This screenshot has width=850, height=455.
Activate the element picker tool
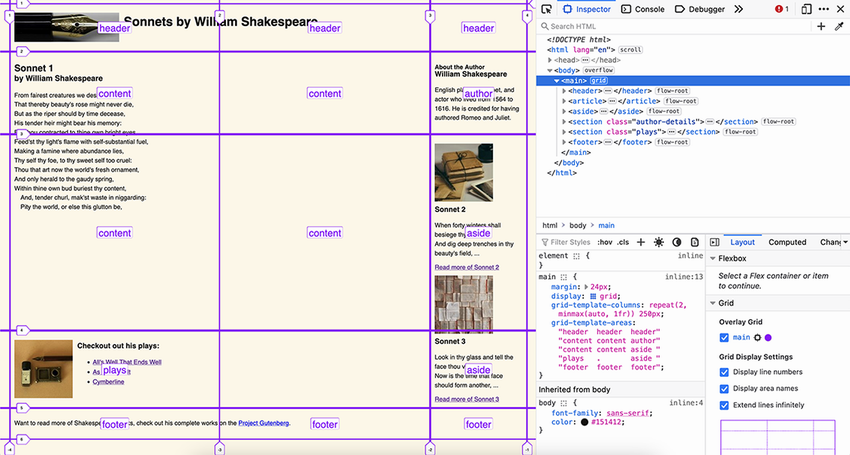[x=547, y=9]
